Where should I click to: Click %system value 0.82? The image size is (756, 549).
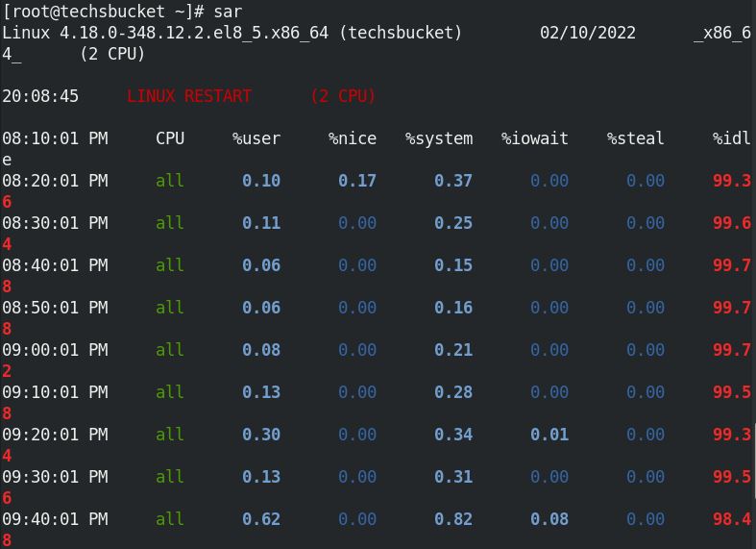click(x=453, y=519)
